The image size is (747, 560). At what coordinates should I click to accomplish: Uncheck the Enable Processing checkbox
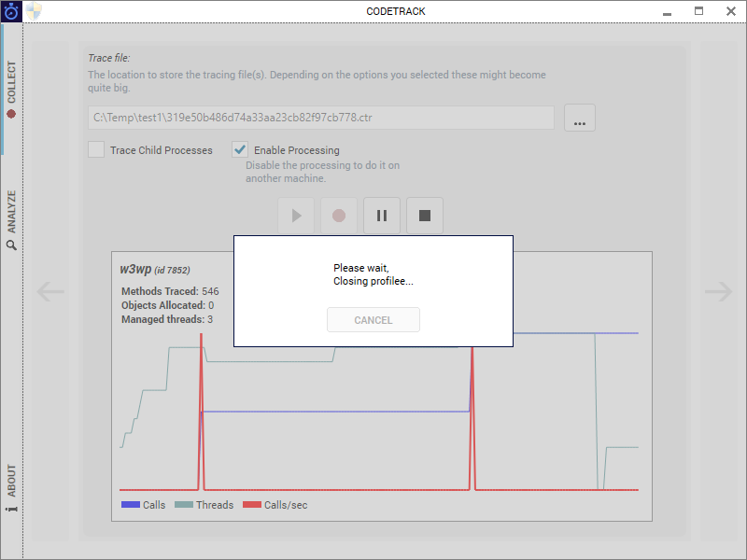240,149
